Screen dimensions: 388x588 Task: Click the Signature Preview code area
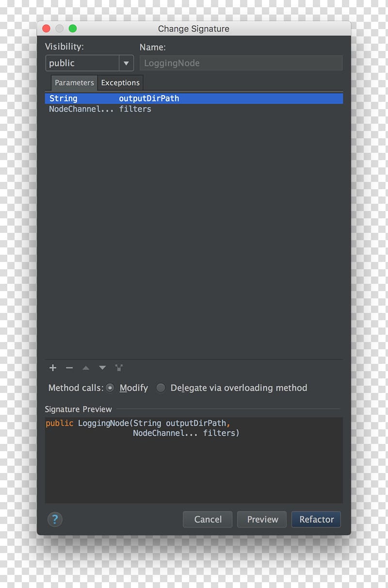194,460
